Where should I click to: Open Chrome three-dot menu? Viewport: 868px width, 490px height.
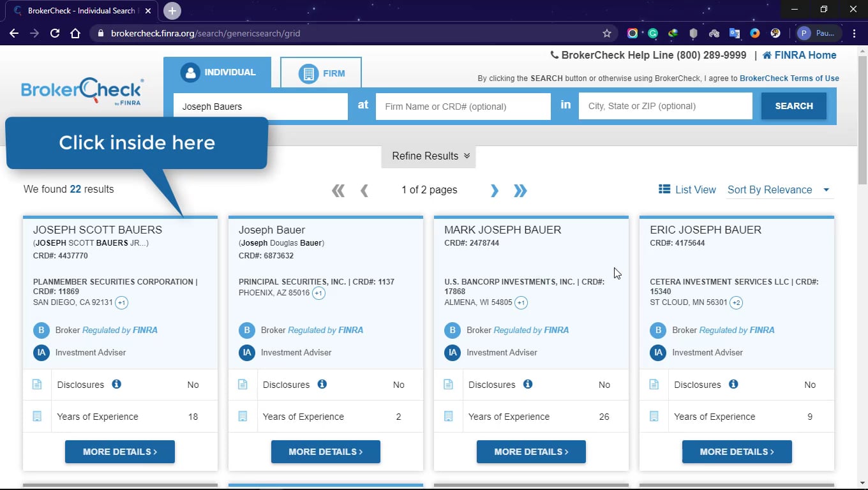[855, 33]
